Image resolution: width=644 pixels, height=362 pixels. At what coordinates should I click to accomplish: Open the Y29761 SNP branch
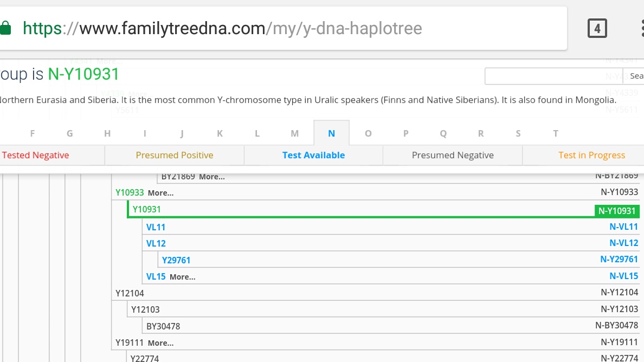coord(176,260)
